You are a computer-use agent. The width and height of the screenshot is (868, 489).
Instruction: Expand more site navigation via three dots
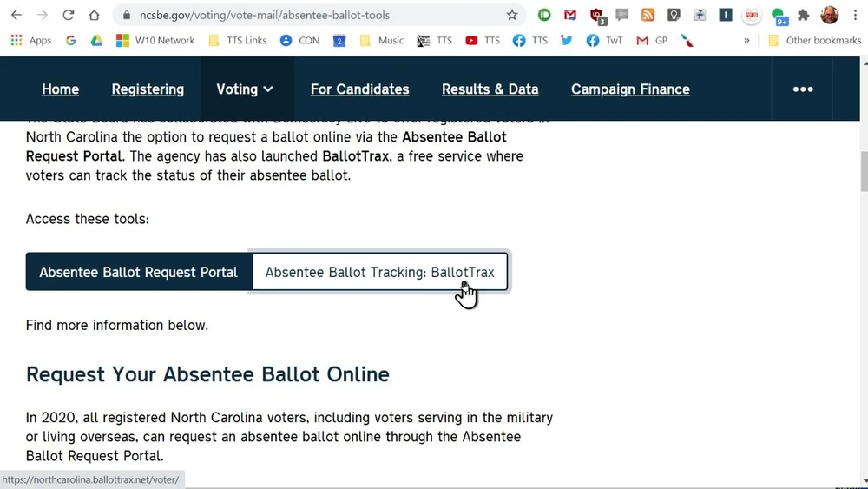coord(803,89)
